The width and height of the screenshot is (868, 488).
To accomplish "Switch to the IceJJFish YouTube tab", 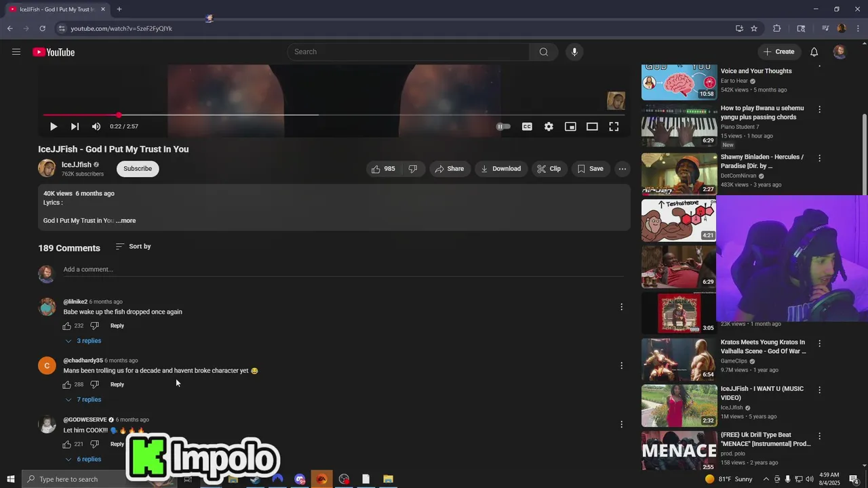I will click(x=56, y=9).
